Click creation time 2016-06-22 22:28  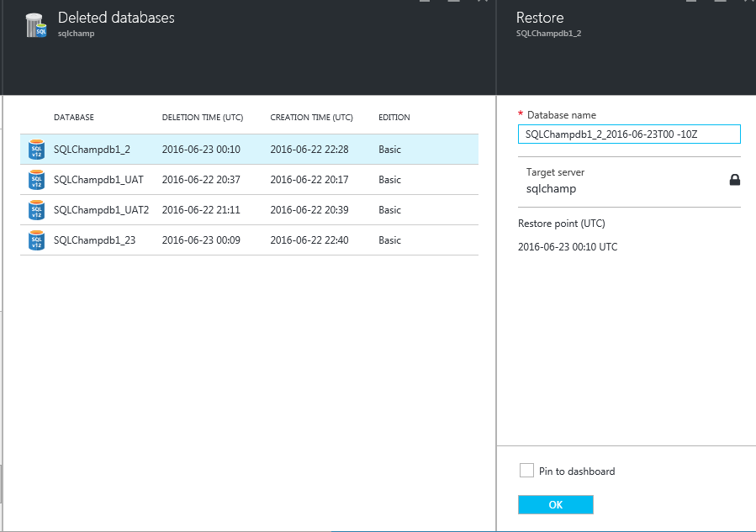tap(309, 150)
